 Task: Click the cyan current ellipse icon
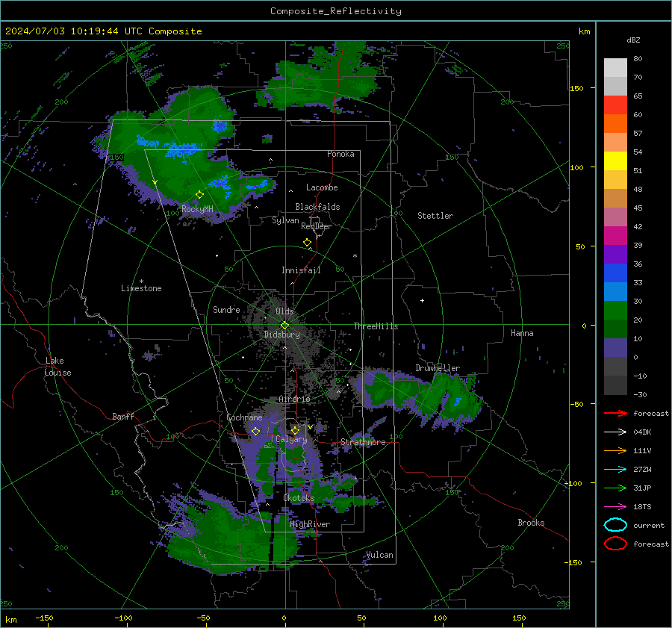tap(615, 525)
